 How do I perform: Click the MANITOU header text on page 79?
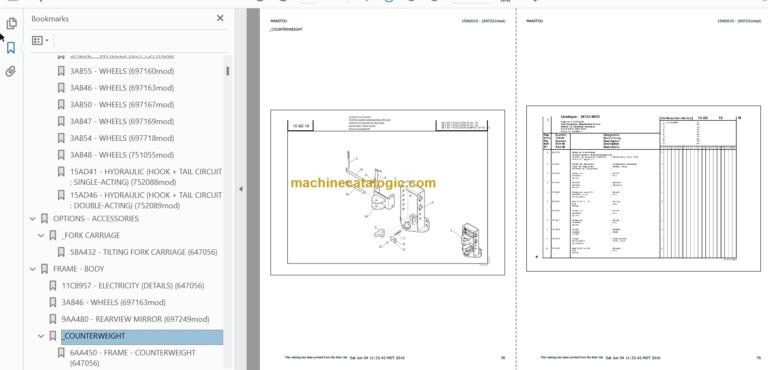coord(534,21)
